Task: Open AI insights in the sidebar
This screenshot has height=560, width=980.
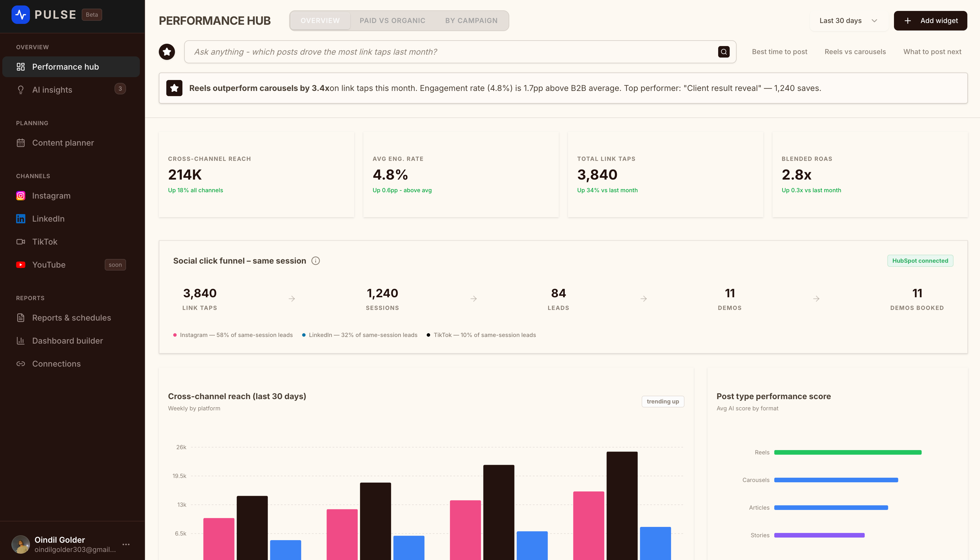Action: (71, 90)
